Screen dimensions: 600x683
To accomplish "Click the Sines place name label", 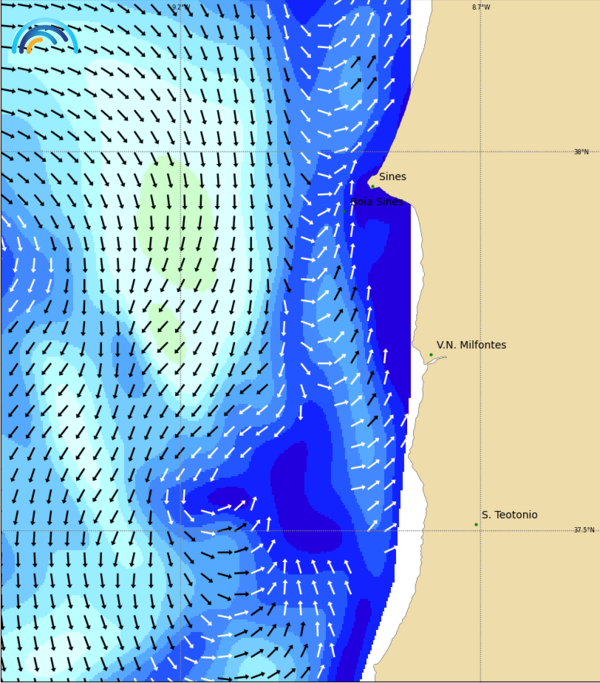I will (392, 177).
